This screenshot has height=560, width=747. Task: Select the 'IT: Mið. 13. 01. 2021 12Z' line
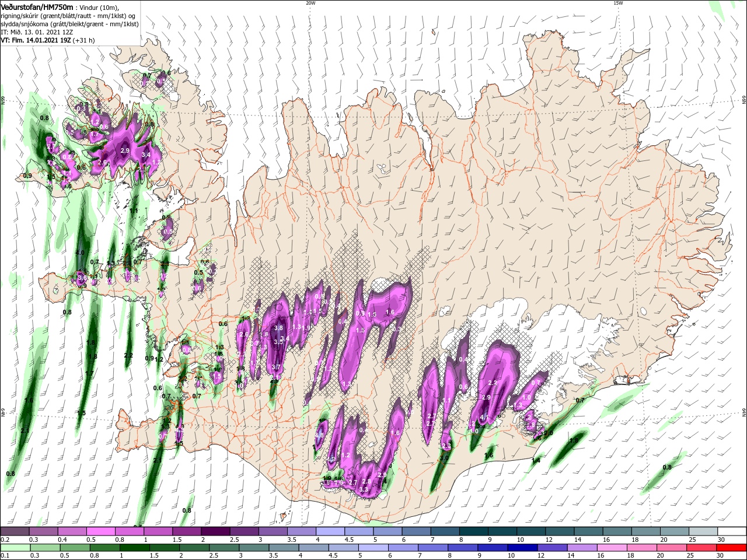[37, 32]
